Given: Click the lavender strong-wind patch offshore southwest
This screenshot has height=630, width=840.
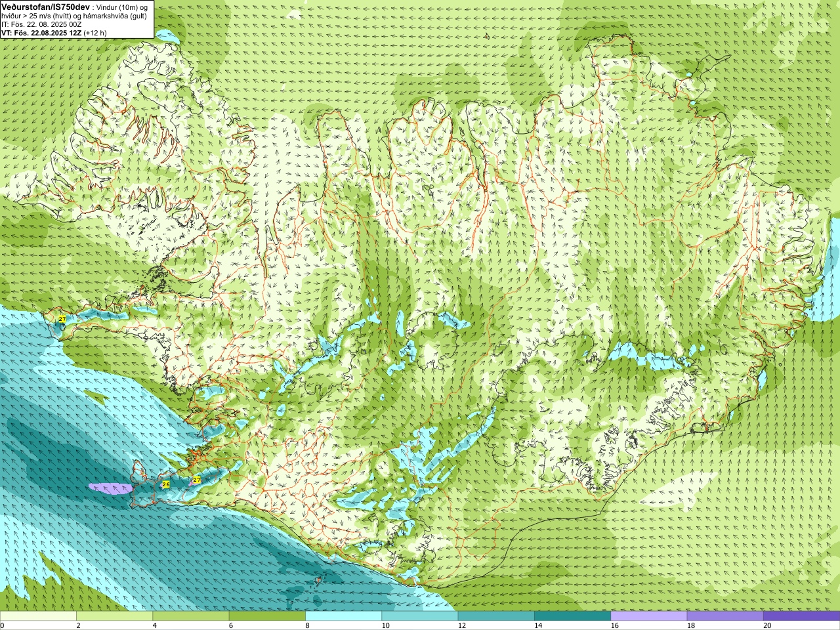Looking at the screenshot, I should (110, 488).
